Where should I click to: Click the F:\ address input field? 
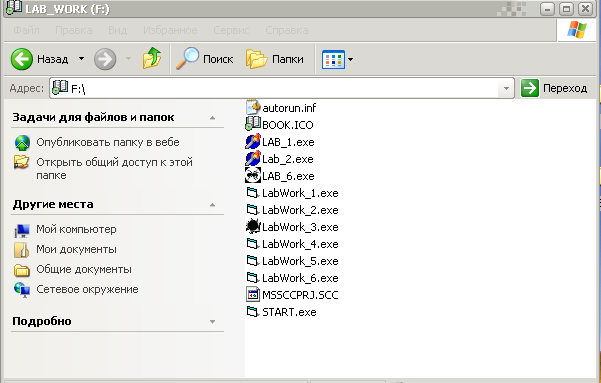(282, 88)
